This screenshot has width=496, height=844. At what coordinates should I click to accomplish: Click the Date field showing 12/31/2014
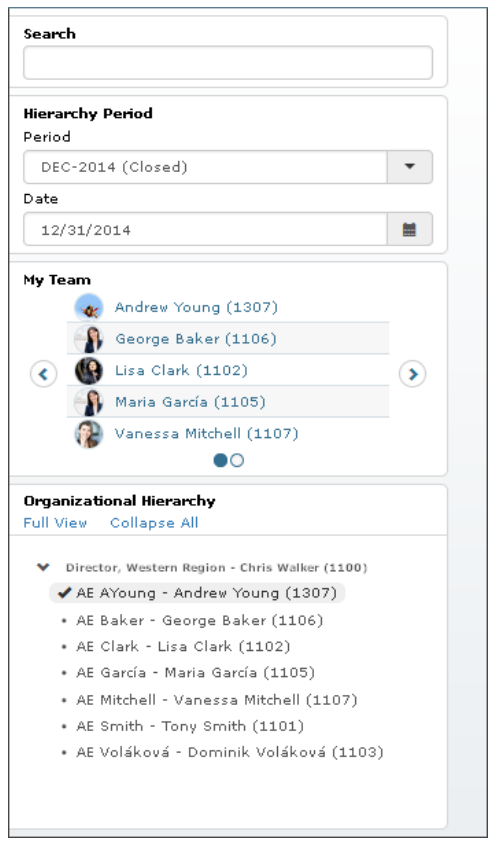click(x=205, y=229)
